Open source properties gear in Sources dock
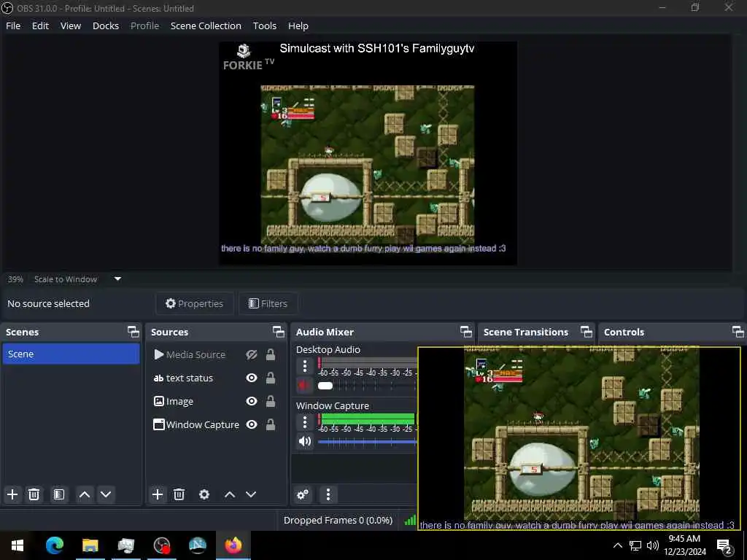 click(x=204, y=494)
